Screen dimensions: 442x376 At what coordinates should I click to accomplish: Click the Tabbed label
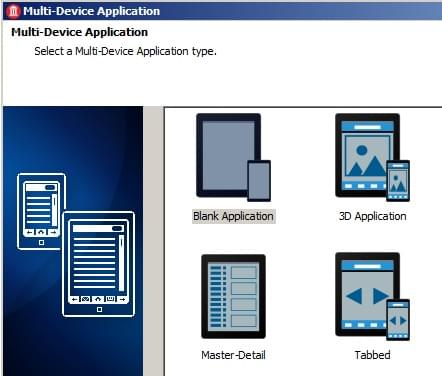(372, 355)
